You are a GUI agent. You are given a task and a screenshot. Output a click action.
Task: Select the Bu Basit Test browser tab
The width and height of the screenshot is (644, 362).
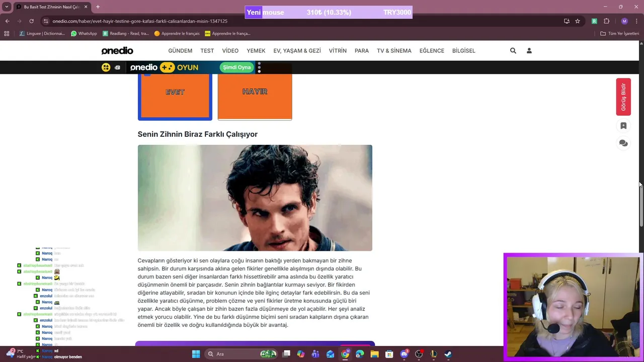(51, 7)
